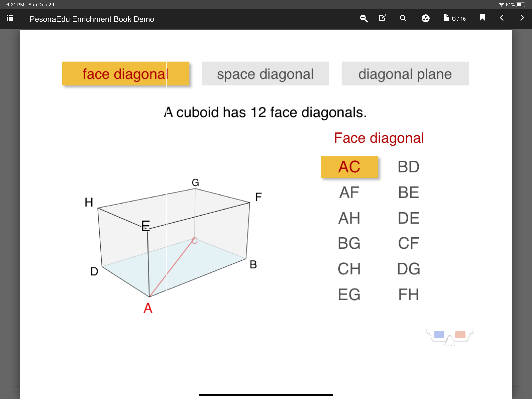Select face diagonal AF
This screenshot has width=532, height=399.
[x=349, y=192]
